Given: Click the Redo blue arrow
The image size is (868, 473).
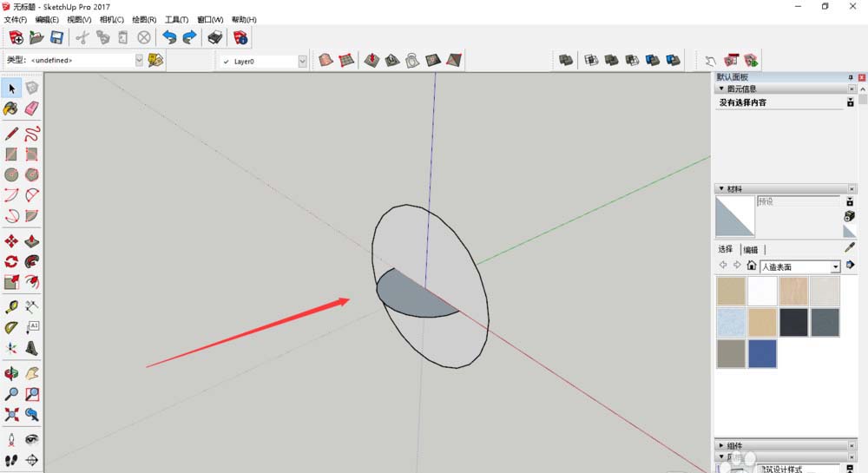Looking at the screenshot, I should click(x=190, y=37).
